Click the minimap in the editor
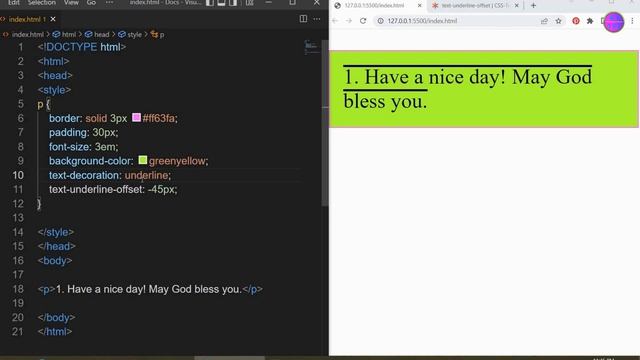The height and width of the screenshot is (360, 640). pos(311,47)
